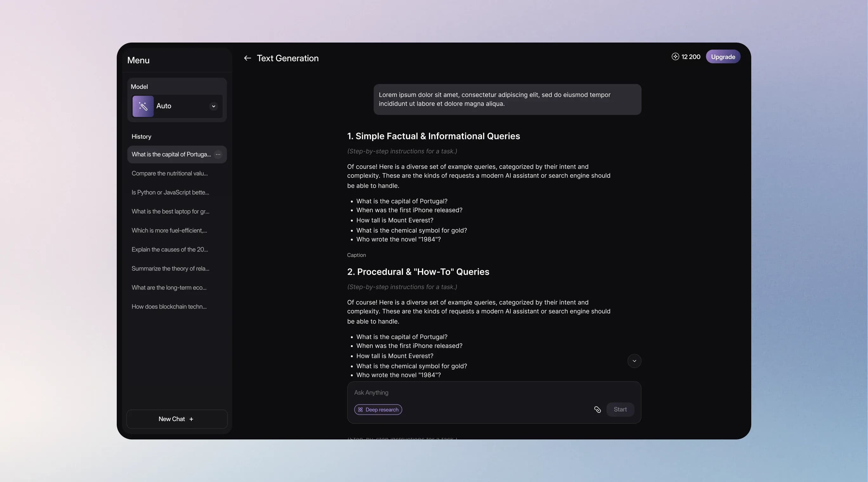
Task: Toggle the Deep research chip
Action: click(378, 410)
